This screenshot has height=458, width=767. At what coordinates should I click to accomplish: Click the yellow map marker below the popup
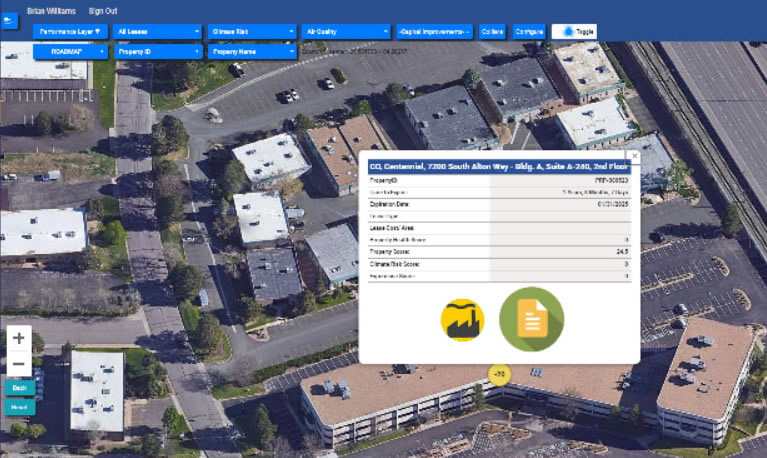[498, 374]
